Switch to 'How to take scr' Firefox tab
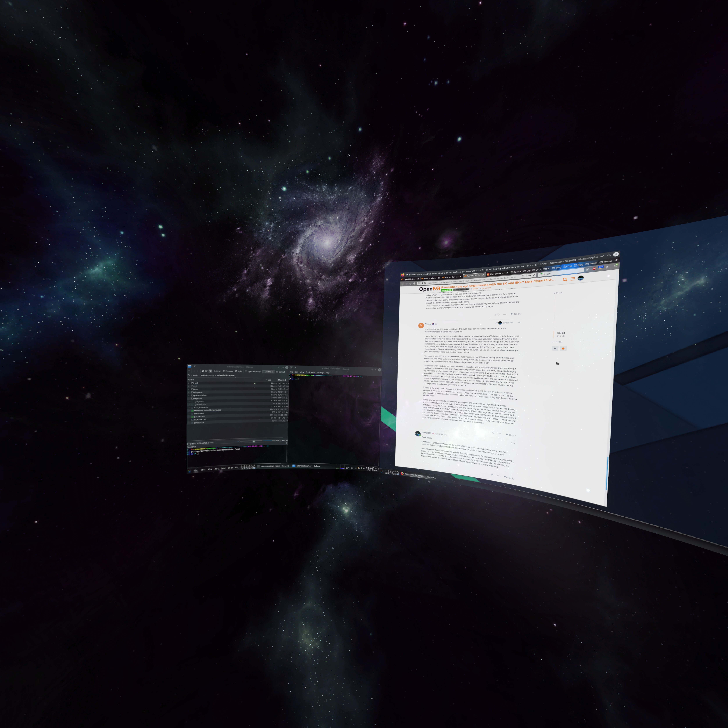728x728 pixels. click(x=497, y=274)
